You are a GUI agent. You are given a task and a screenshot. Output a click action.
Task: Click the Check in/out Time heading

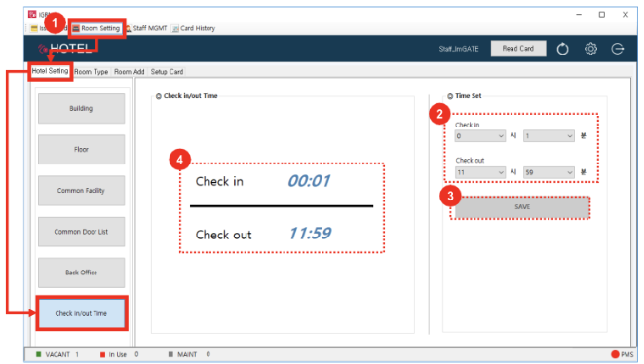191,96
